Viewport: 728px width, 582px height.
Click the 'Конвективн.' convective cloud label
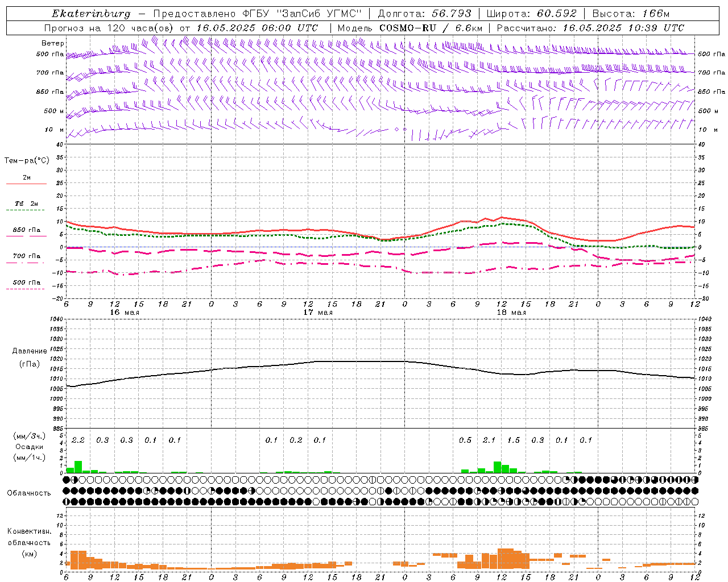coord(29,531)
